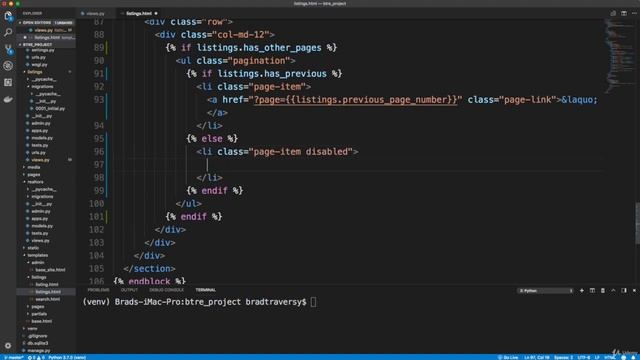Image resolution: width=640 pixels, height=360 pixels.
Task: Click Go Live in status bar
Action: point(508,358)
